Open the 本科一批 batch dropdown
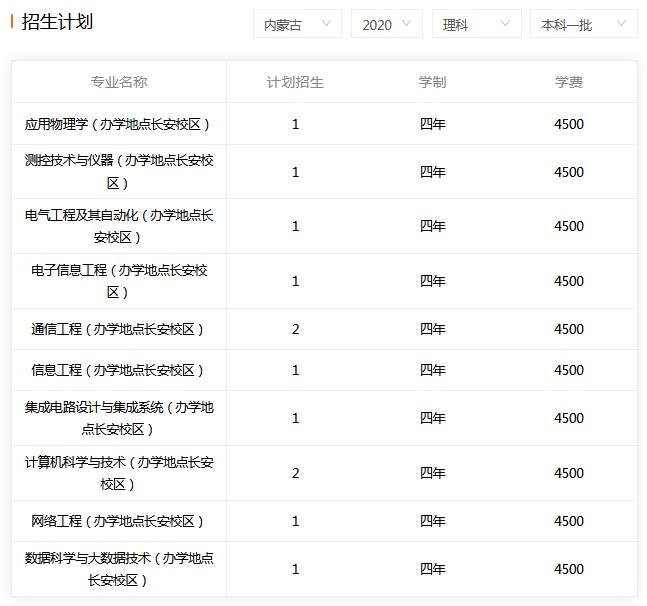 [583, 24]
